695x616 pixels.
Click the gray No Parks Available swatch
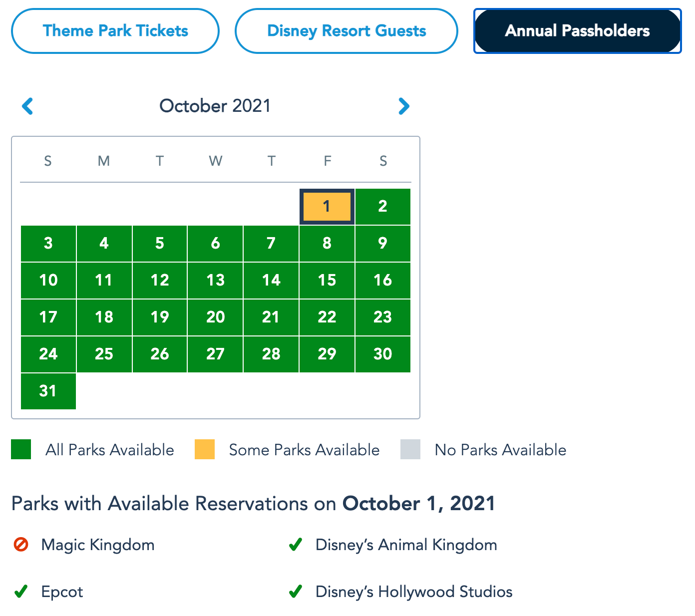[410, 449]
